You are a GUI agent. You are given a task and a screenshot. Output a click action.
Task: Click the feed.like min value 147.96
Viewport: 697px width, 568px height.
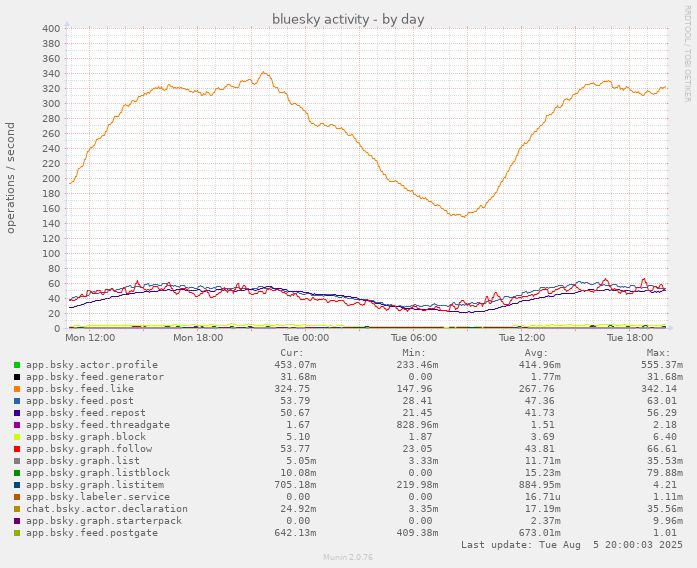pos(414,389)
